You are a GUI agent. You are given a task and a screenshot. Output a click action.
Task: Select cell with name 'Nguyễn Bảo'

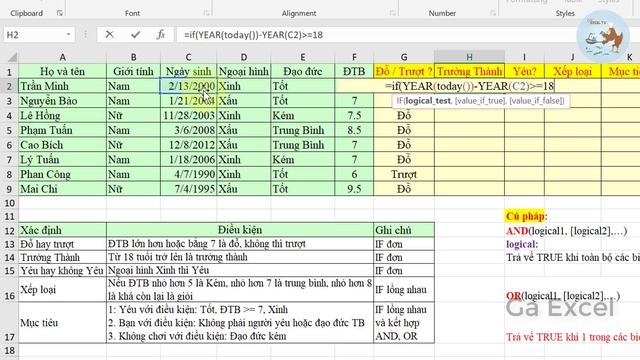[62, 101]
